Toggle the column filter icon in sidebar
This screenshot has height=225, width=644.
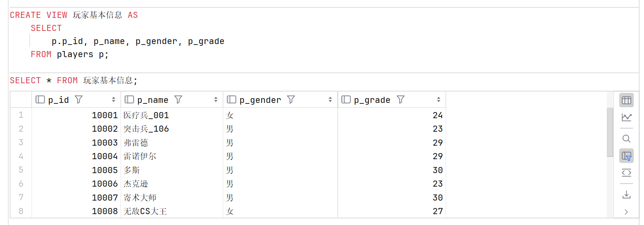626,156
